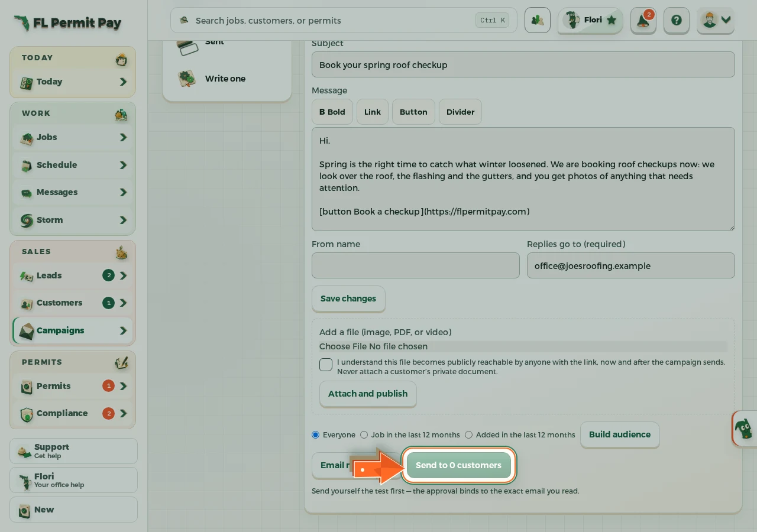The image size is (757, 532).
Task: Click the Leads count badge showing 2
Action: [108, 275]
